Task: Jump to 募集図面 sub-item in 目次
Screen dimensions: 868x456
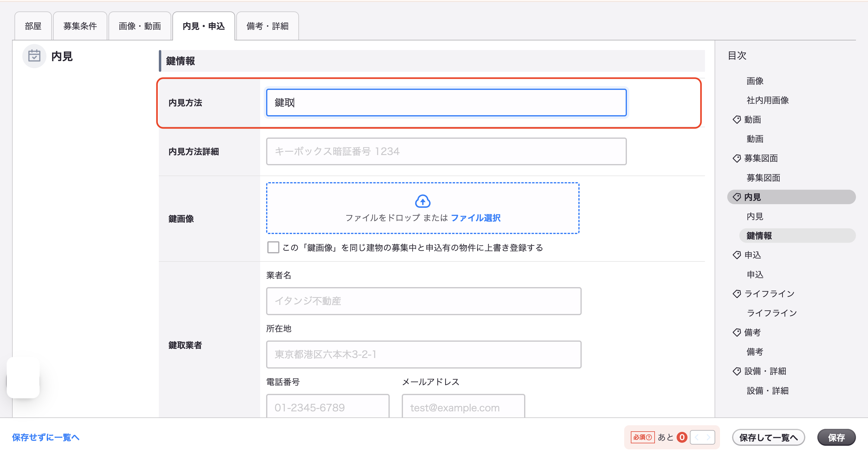Action: coord(763,178)
